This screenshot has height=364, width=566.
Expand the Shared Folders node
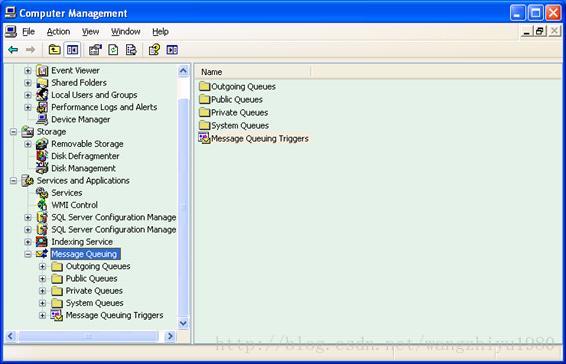[x=27, y=83]
